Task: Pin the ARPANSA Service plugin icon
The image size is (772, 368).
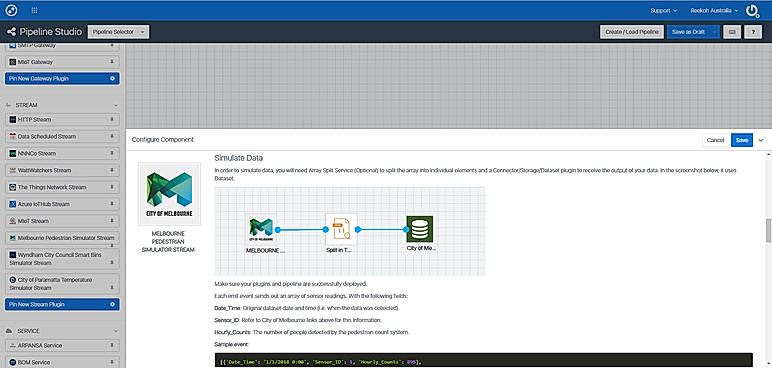Action: (112, 345)
